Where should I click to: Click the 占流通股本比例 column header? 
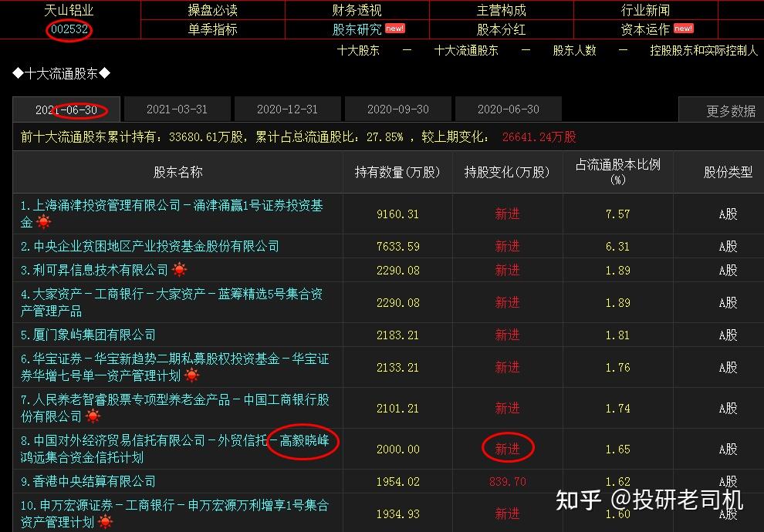(x=618, y=171)
